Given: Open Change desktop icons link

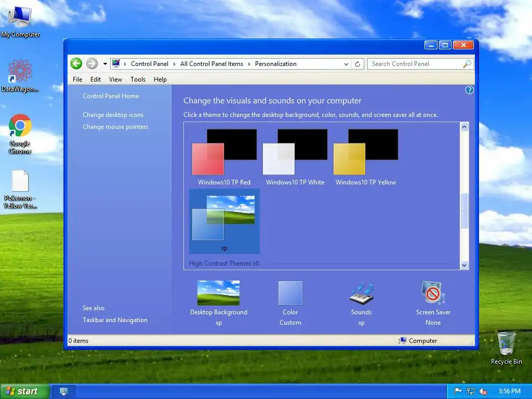Looking at the screenshot, I should click(x=113, y=115).
